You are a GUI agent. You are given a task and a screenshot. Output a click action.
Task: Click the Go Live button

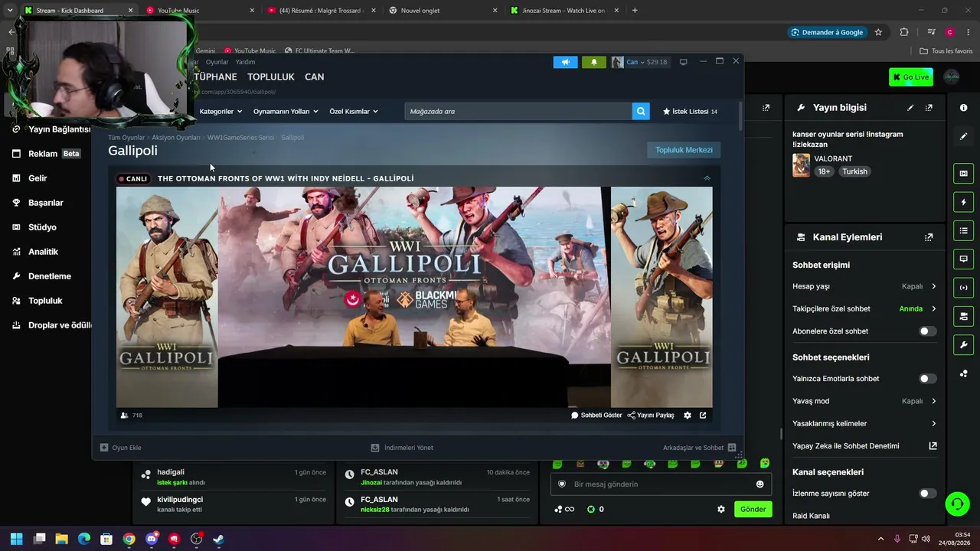(x=911, y=77)
